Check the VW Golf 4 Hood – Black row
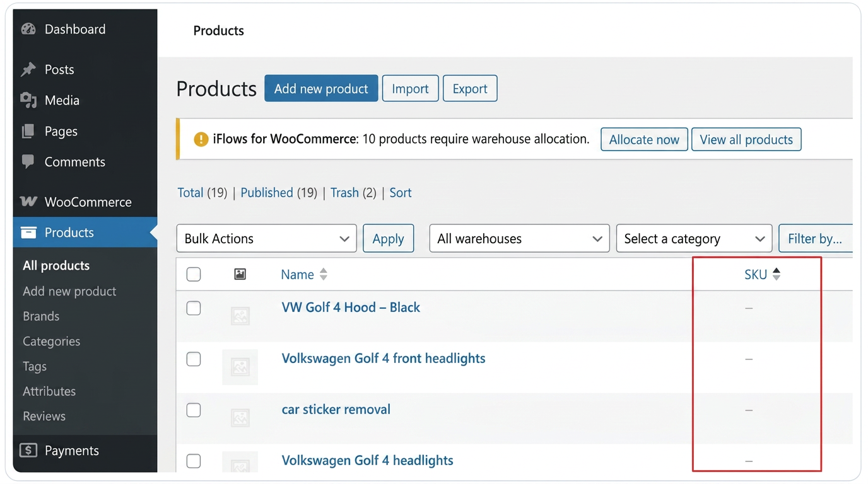The height and width of the screenshot is (484, 868). 194,308
